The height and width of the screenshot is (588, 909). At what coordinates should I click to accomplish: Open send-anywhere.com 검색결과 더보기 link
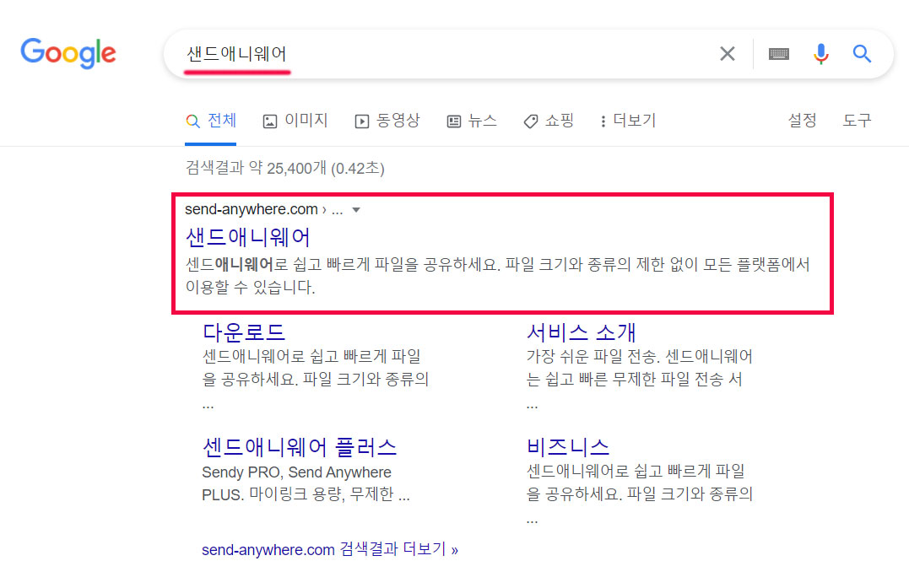pos(329,549)
